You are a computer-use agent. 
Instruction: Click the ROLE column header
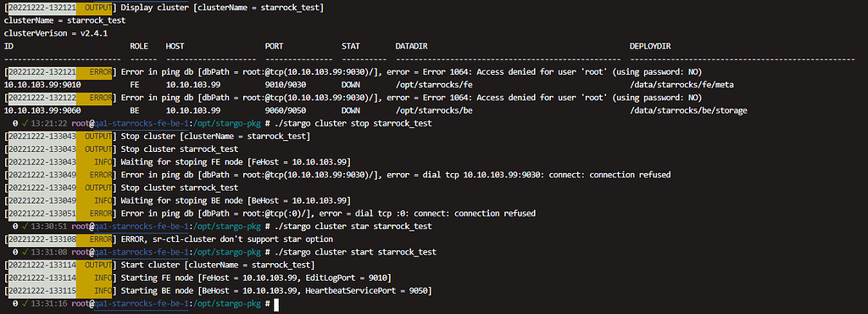pyautogui.click(x=139, y=46)
